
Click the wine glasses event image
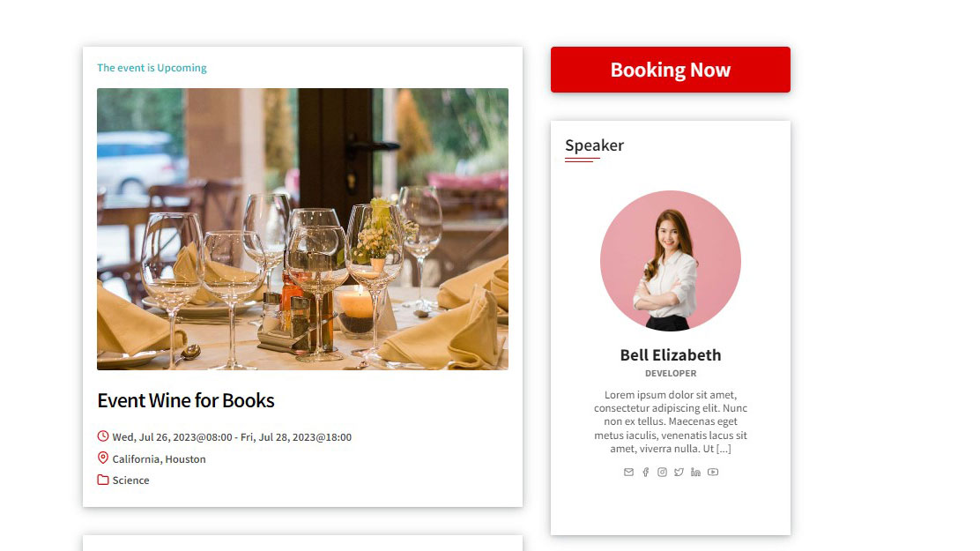[x=302, y=229]
